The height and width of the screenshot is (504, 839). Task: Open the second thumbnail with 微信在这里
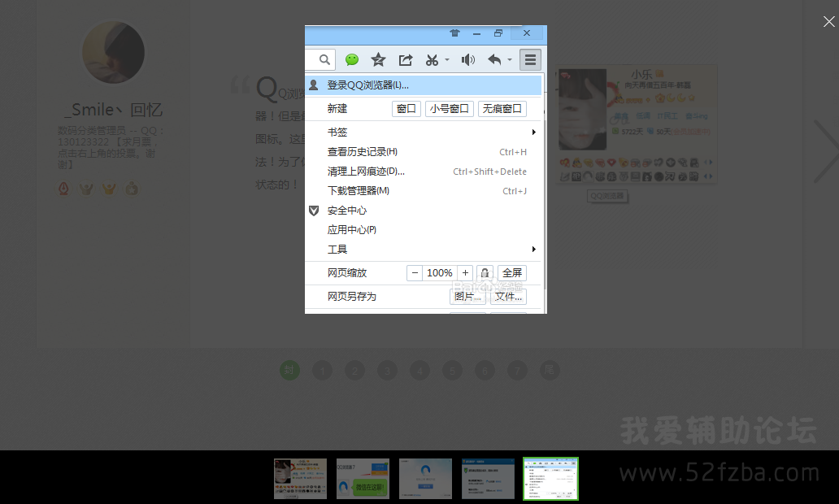[x=363, y=479]
